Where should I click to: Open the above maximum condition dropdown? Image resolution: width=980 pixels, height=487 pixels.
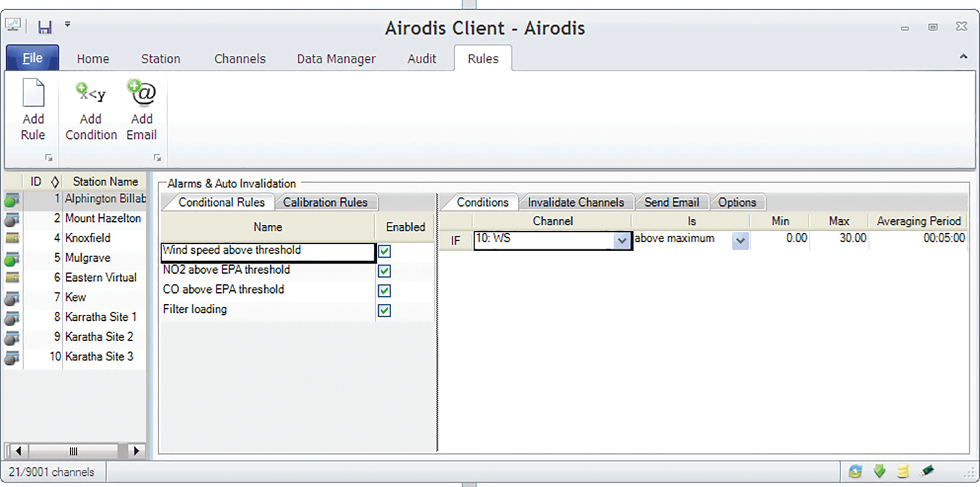click(x=740, y=241)
